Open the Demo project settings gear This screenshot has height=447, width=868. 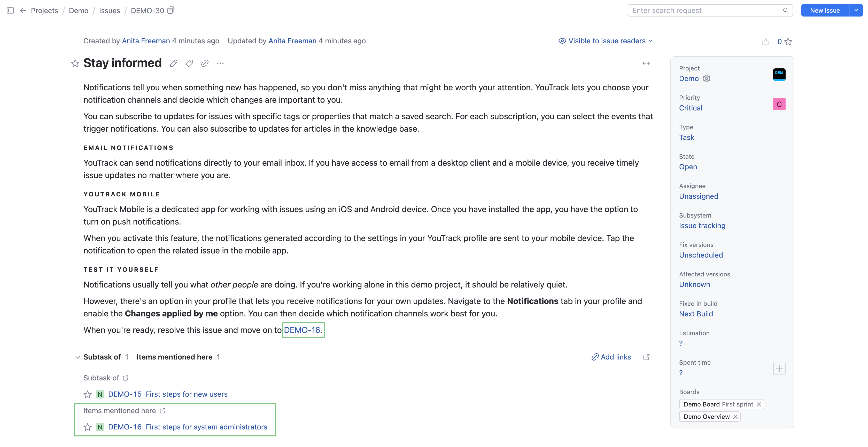(707, 78)
